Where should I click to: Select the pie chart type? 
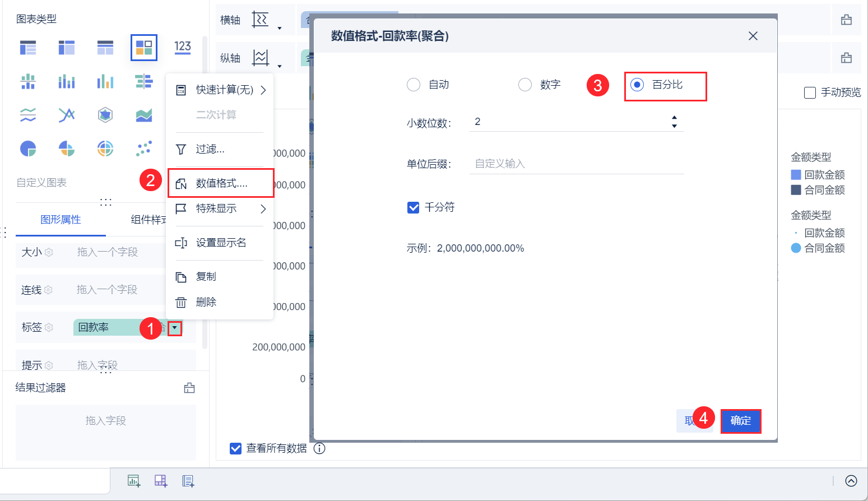coord(28,149)
